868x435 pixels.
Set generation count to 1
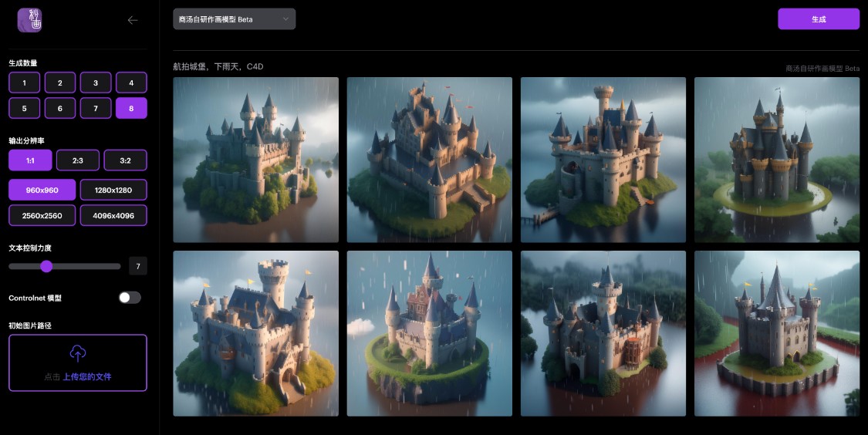[x=25, y=83]
